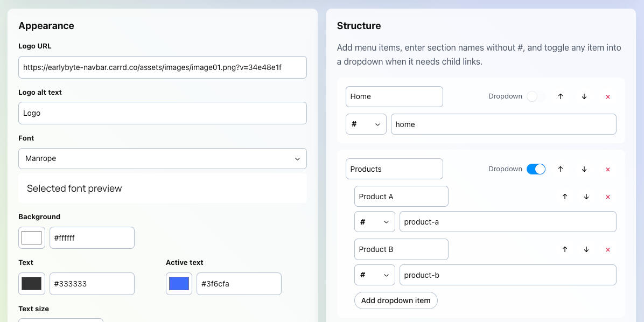Move Product B up in the dropdown

pyautogui.click(x=565, y=249)
